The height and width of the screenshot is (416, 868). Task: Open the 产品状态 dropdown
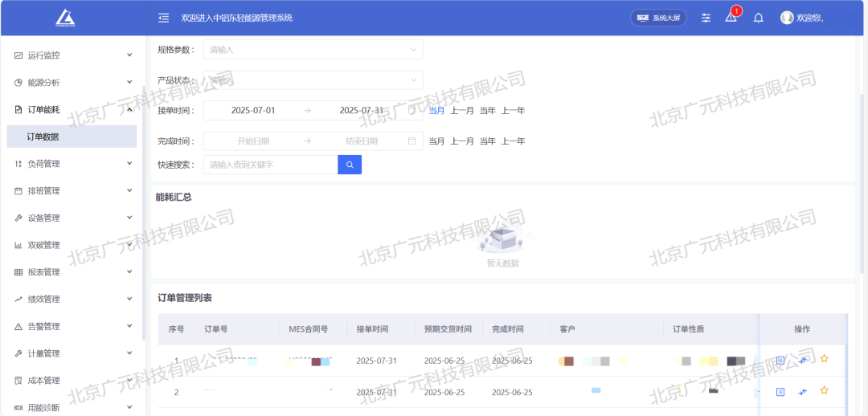point(313,80)
